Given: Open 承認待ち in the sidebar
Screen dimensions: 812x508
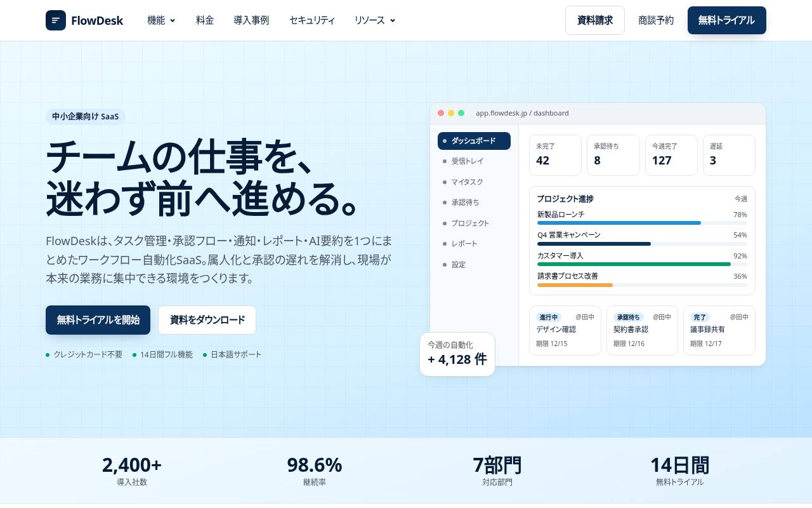Looking at the screenshot, I should [x=474, y=203].
